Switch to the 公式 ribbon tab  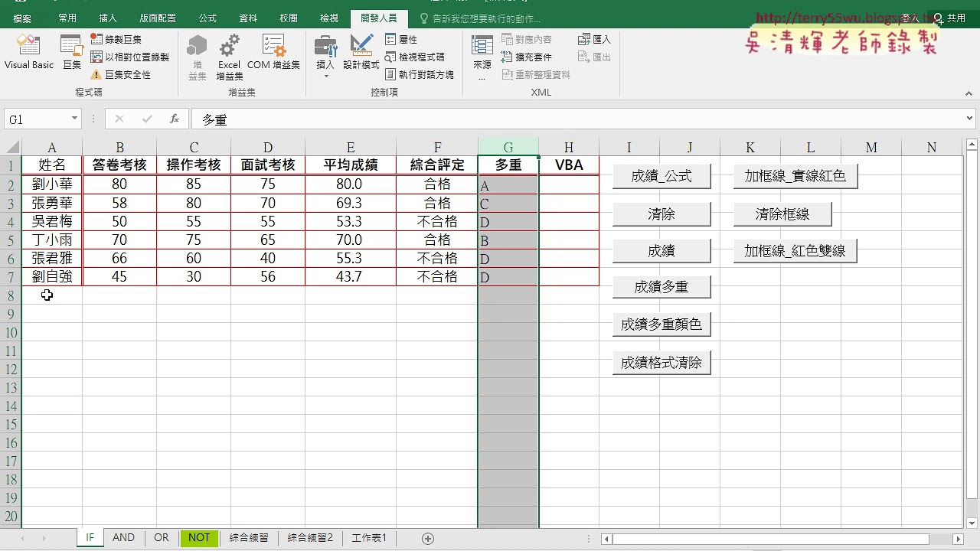[207, 18]
